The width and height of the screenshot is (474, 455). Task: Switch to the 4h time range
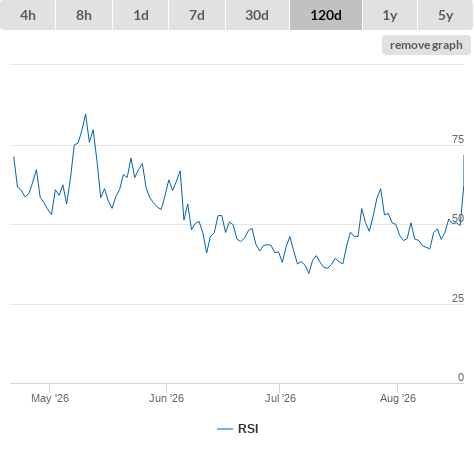[28, 15]
